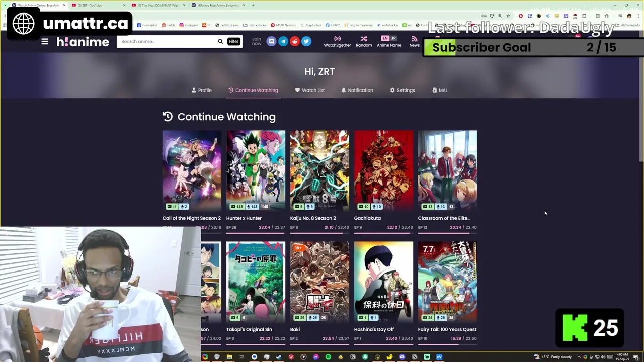The image size is (644, 362).
Task: Focus the Search anime input field
Action: pos(167,41)
